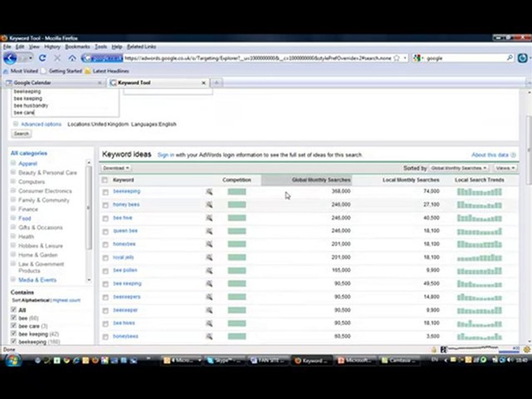Open magnifier icon for bee hives row

point(209,323)
